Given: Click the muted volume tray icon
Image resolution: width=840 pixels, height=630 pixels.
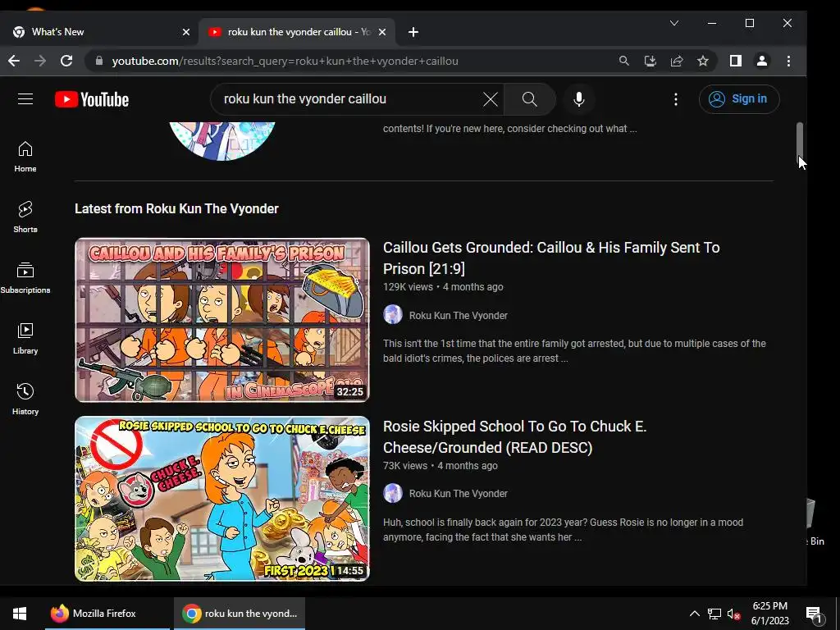Looking at the screenshot, I should [x=733, y=614].
